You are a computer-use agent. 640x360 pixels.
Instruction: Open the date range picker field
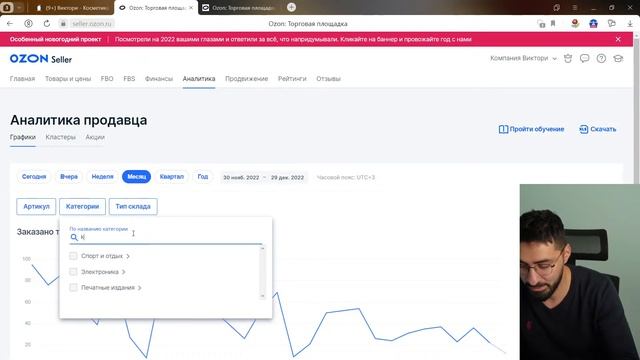click(x=263, y=178)
